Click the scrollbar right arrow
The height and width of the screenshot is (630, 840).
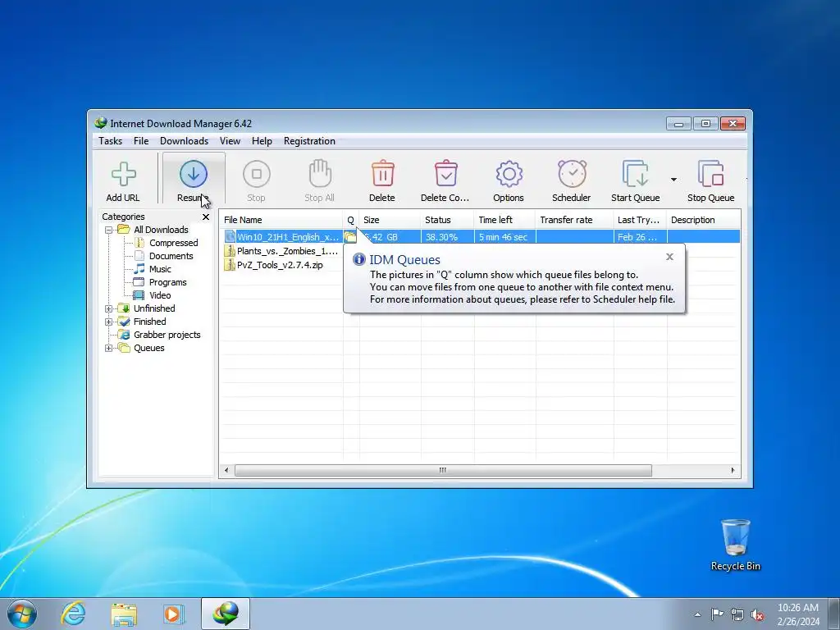[733, 470]
